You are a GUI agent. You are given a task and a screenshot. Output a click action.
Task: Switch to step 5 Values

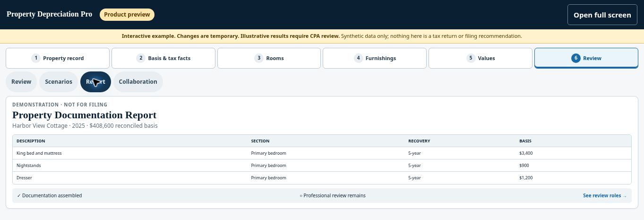tap(481, 58)
